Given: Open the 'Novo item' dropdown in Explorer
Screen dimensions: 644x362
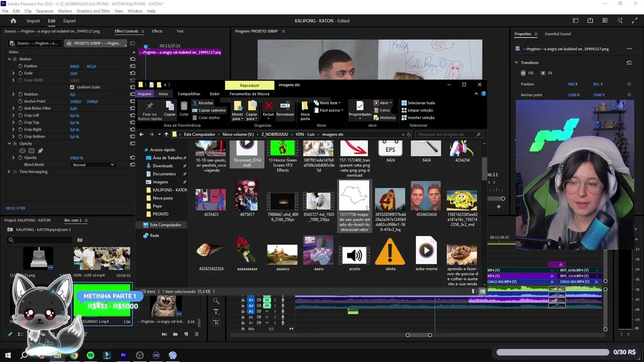Looking at the screenshot, I should [x=328, y=103].
